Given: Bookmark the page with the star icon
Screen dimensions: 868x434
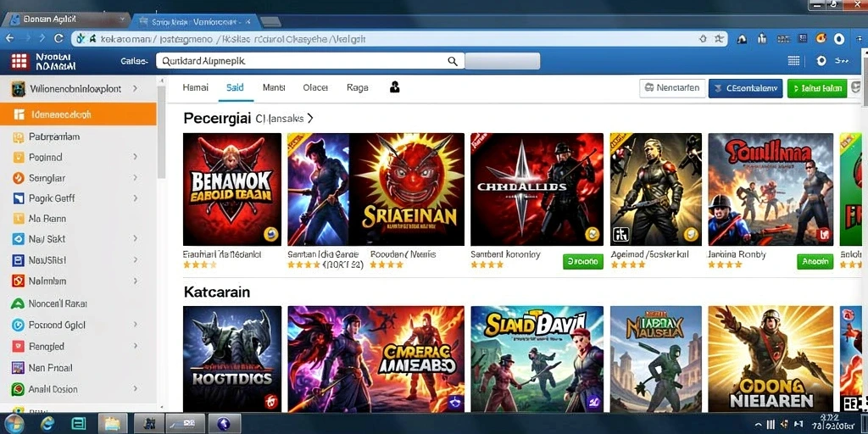Looking at the screenshot, I should [719, 39].
